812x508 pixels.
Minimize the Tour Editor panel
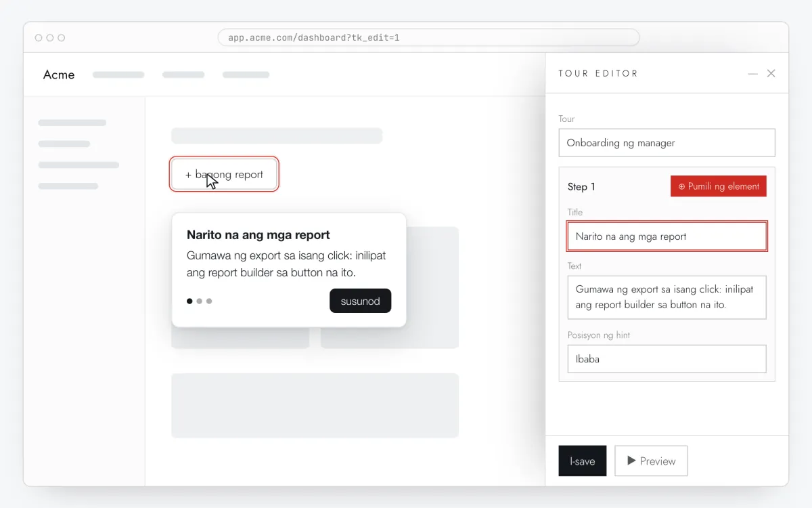(x=752, y=73)
